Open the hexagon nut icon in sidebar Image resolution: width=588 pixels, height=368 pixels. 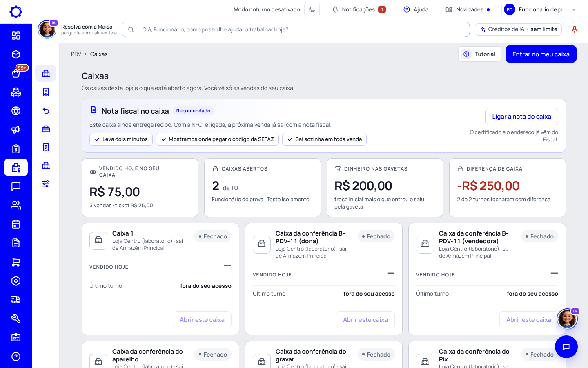point(16,280)
